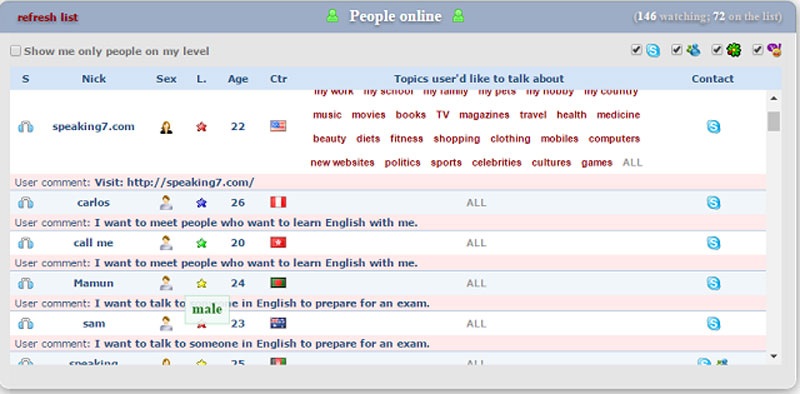The image size is (800, 394).
Task: Click the movies topic tag
Action: point(368,115)
